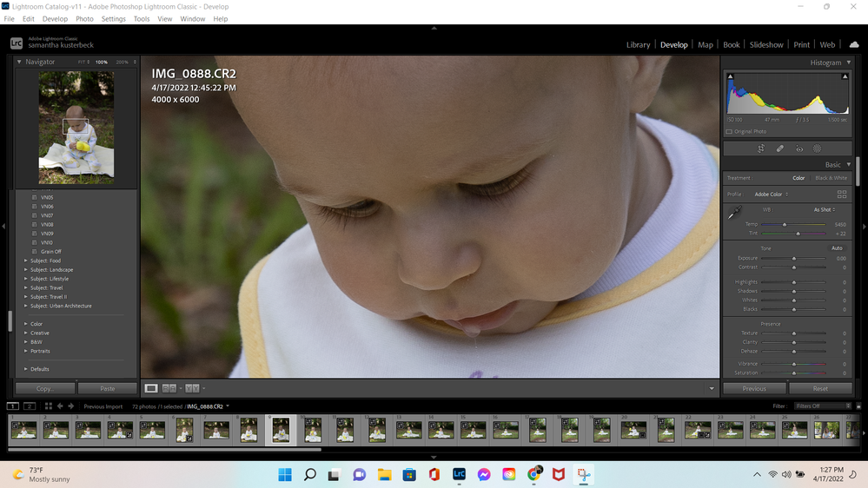Select the Red Eye Correction tool
Viewport: 868px width, 488px height.
tap(799, 148)
